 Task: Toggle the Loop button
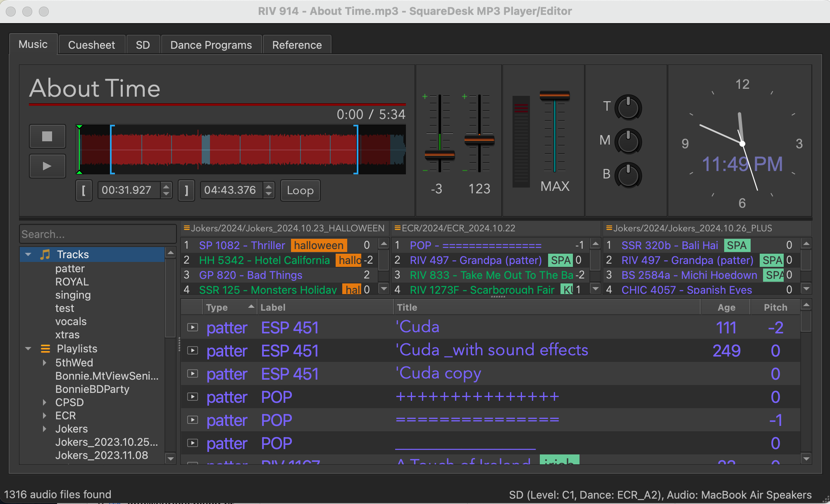click(300, 190)
